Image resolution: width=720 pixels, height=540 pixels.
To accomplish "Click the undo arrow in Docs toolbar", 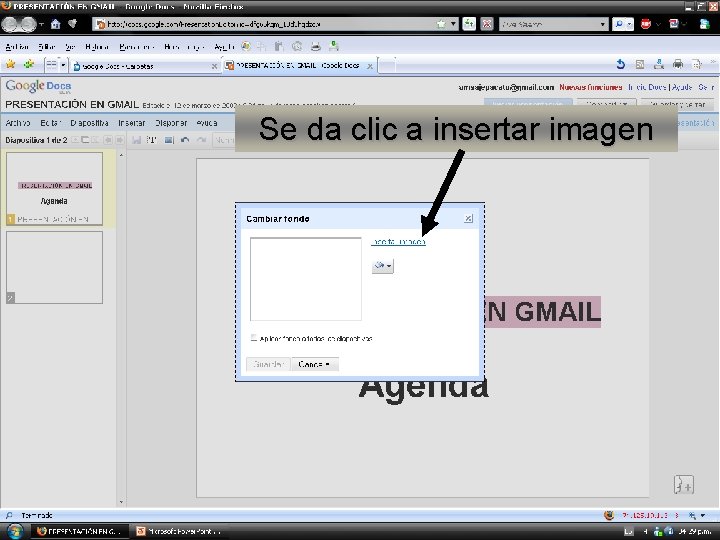I will pyautogui.click(x=185, y=140).
